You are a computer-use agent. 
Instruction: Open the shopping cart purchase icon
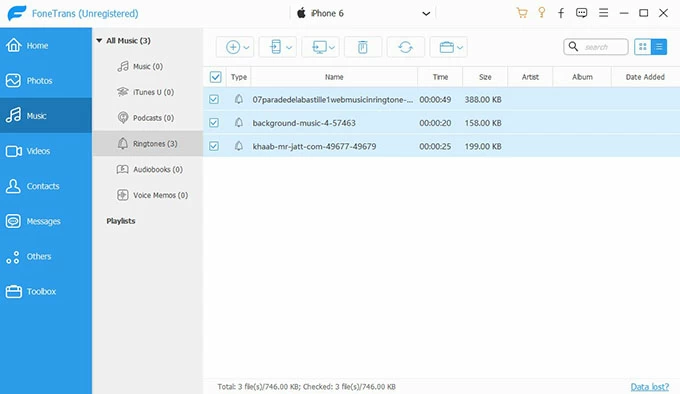pyautogui.click(x=522, y=13)
